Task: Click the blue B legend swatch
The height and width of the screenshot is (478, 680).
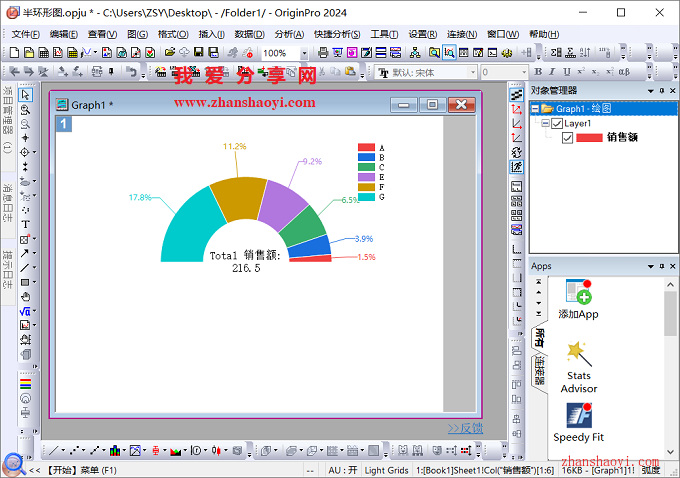Action: [366, 157]
